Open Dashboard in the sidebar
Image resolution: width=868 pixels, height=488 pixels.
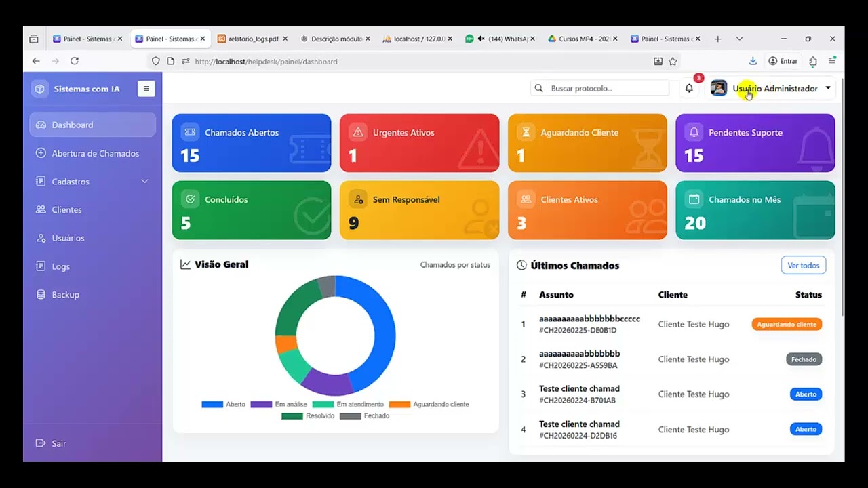point(93,125)
